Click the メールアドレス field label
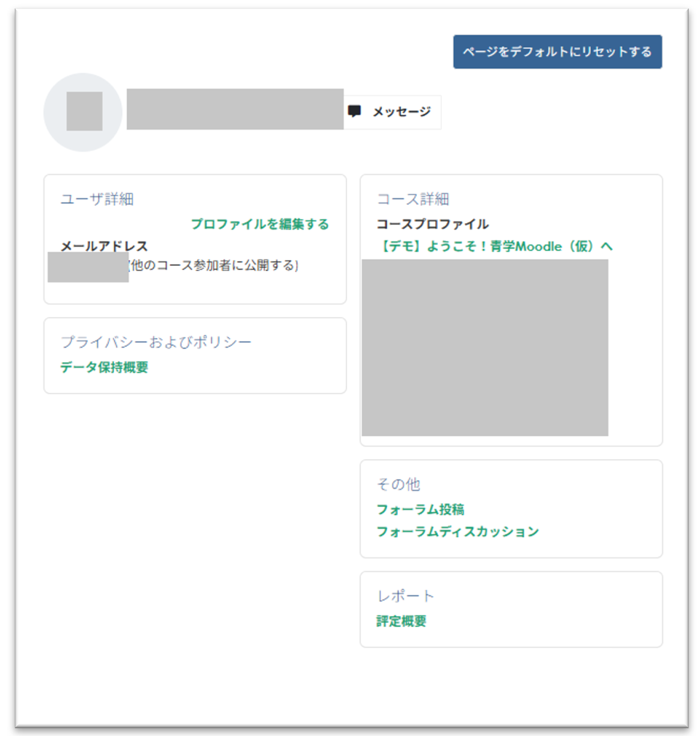The image size is (700, 736). (104, 246)
